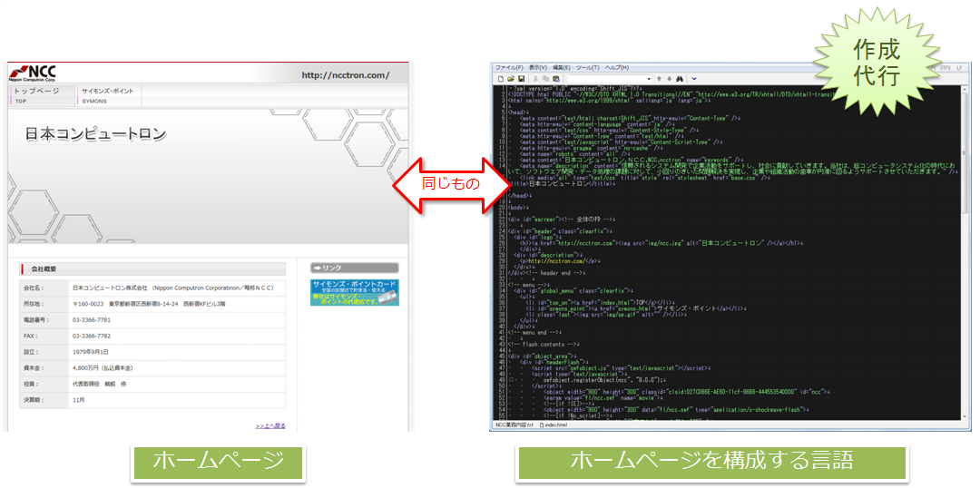Open the ファイル(F) menu
980x488 pixels.
[x=509, y=67]
